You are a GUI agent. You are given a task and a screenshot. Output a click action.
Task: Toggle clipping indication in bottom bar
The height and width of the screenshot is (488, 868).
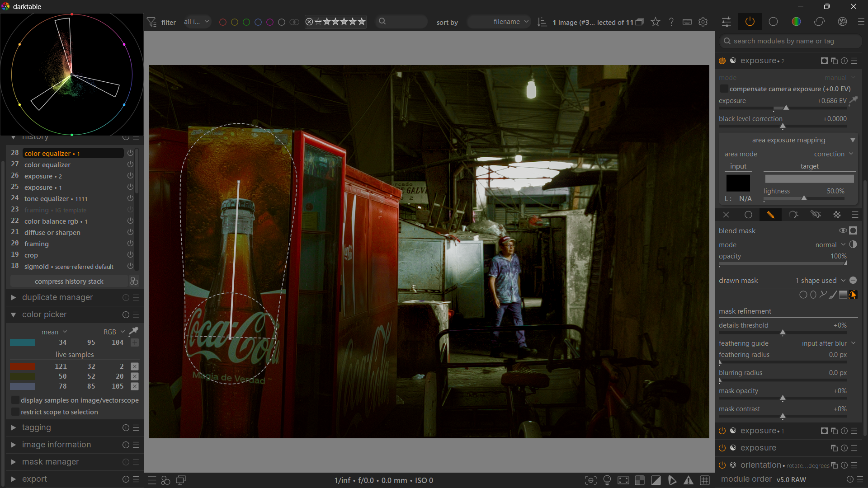pyautogui.click(x=656, y=480)
